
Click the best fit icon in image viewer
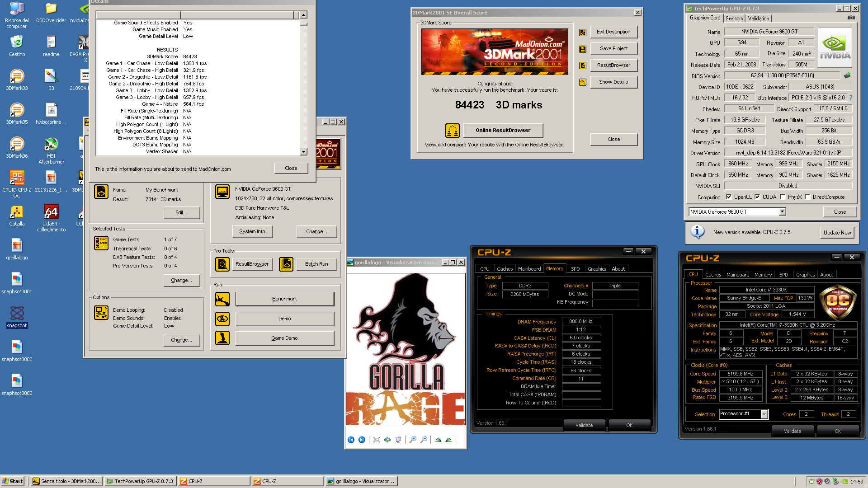tap(377, 440)
